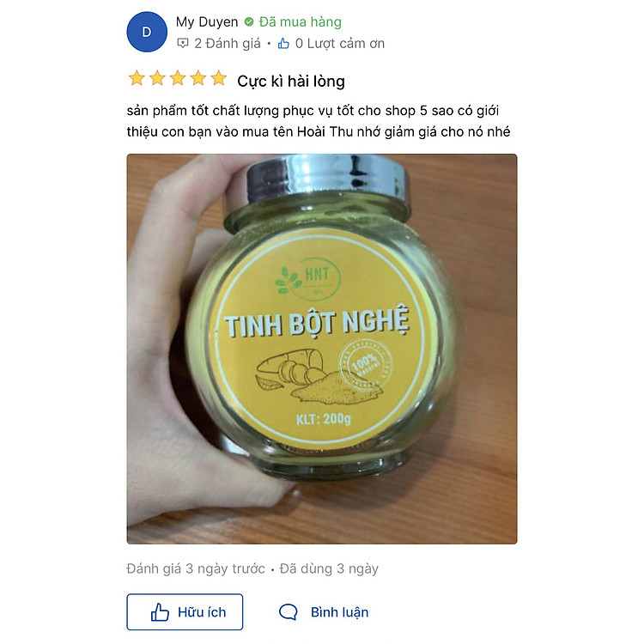This screenshot has width=644, height=644.
Task: Click the review count speech-bubble icon
Action: [183, 43]
